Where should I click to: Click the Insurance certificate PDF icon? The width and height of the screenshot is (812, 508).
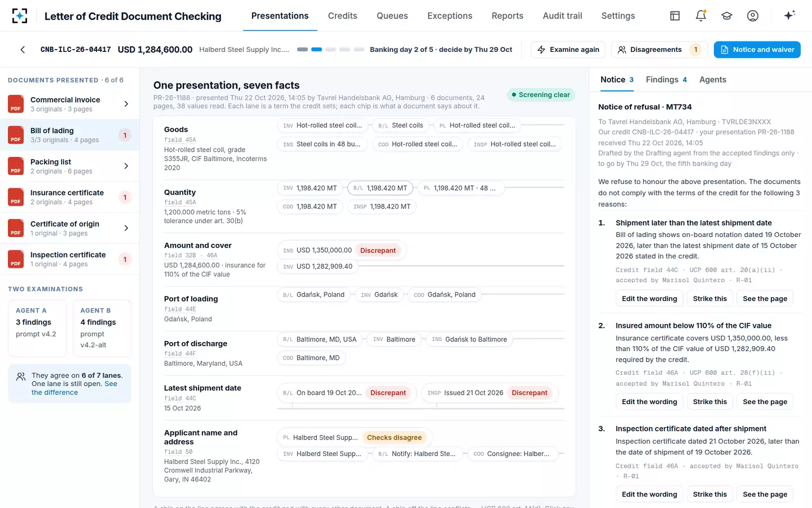(16, 197)
